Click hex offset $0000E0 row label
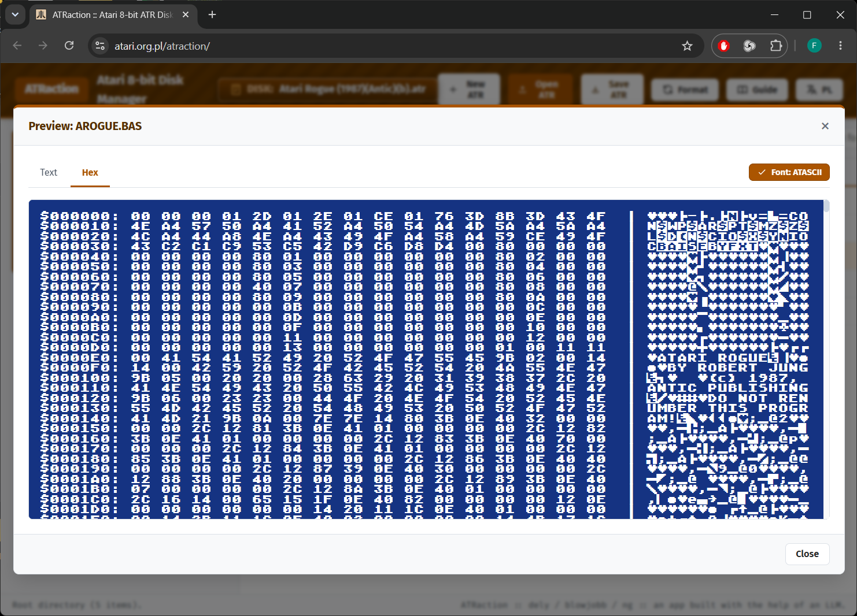 (x=79, y=358)
